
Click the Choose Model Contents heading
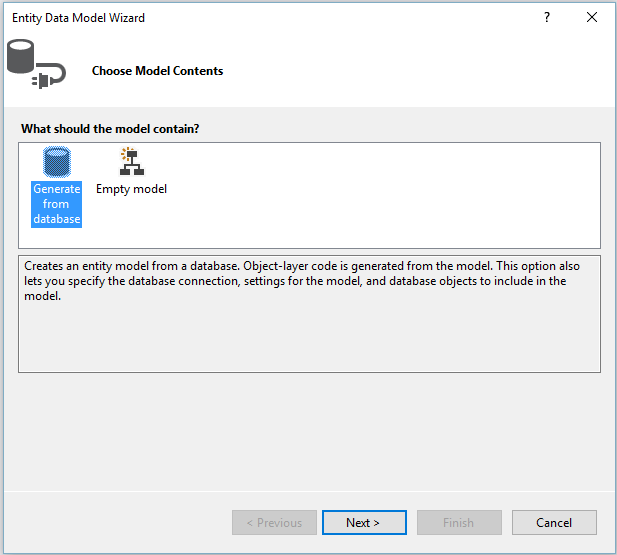(157, 71)
